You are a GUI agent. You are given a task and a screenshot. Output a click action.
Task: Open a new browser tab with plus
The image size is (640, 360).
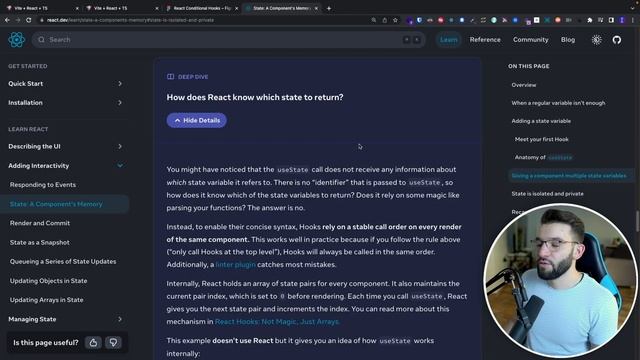[x=329, y=8]
